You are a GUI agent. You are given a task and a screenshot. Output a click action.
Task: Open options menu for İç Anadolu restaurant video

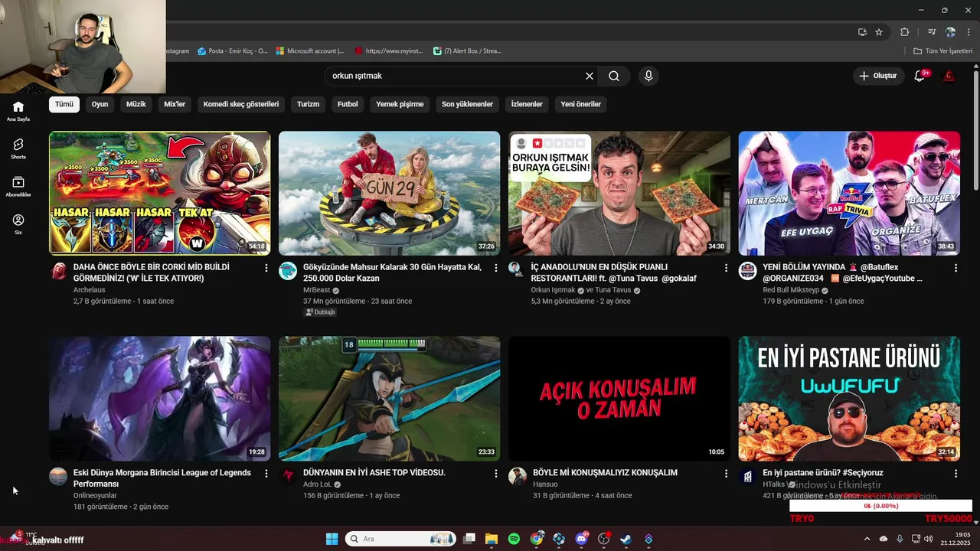tap(726, 268)
